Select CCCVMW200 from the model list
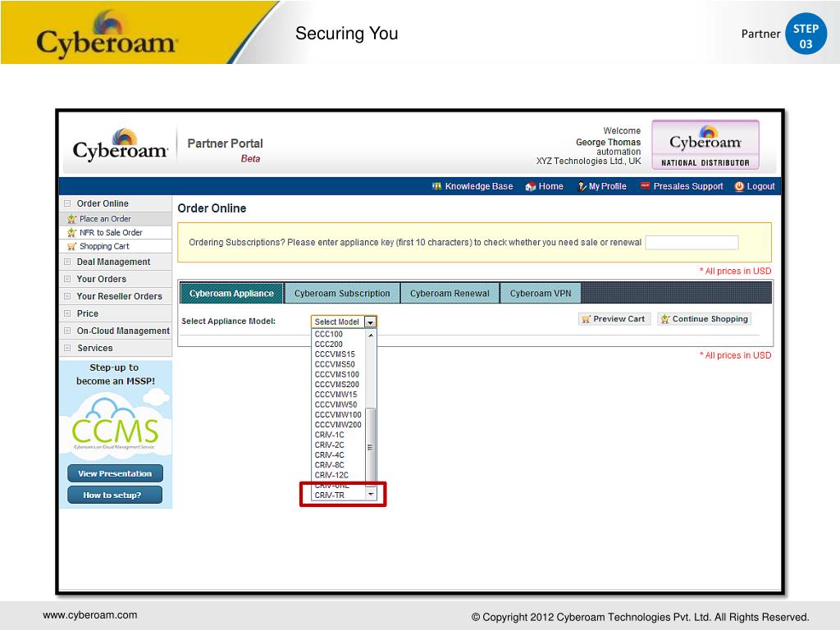The height and width of the screenshot is (630, 840). (339, 425)
